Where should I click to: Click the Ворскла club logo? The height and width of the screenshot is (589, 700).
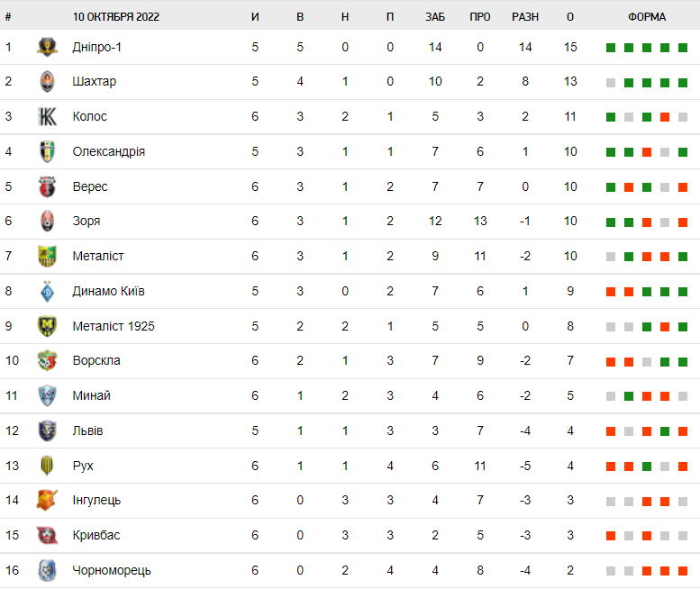click(48, 360)
